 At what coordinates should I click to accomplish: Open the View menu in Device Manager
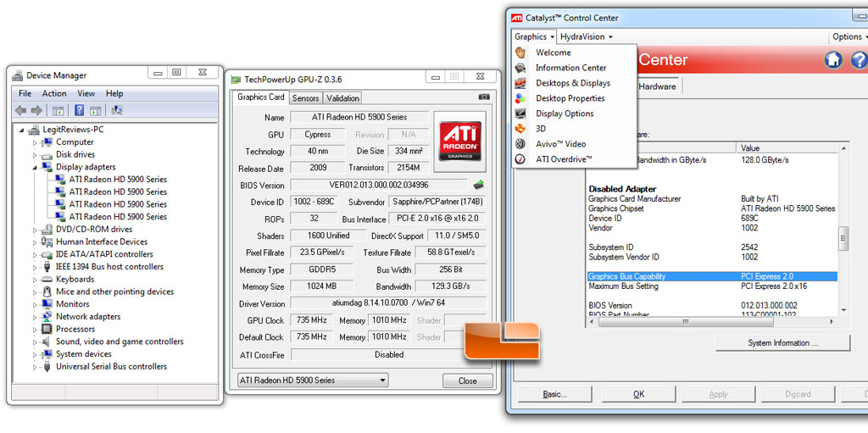pos(86,93)
